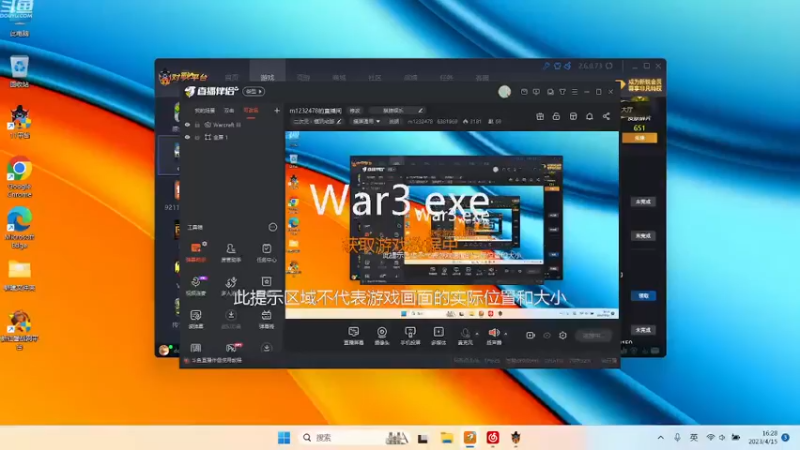Open the multi-person mic link tool
The height and width of the screenshot is (450, 800).
pyautogui.click(x=231, y=286)
